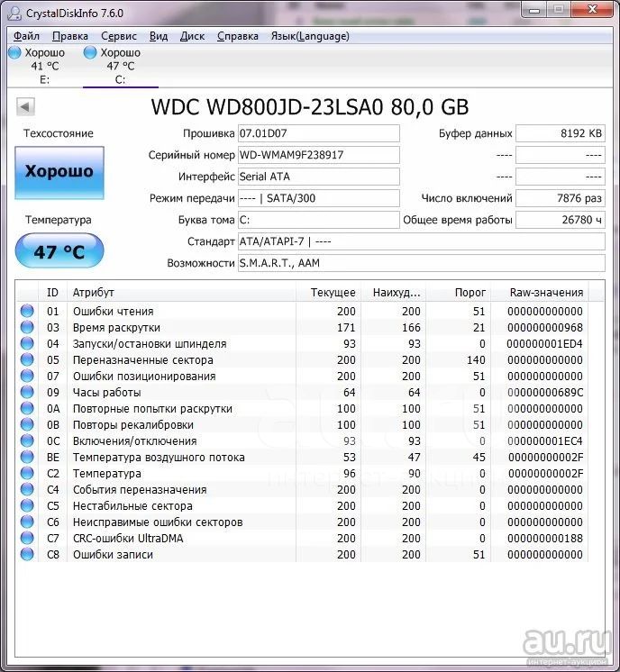
Task: Click status icon for C2 Температура
Action: click(x=27, y=473)
